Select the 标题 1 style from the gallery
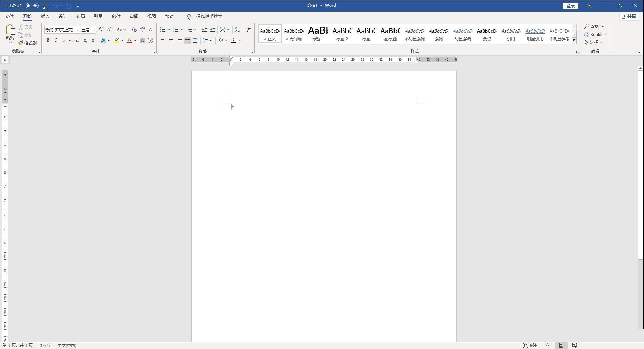 [x=317, y=34]
